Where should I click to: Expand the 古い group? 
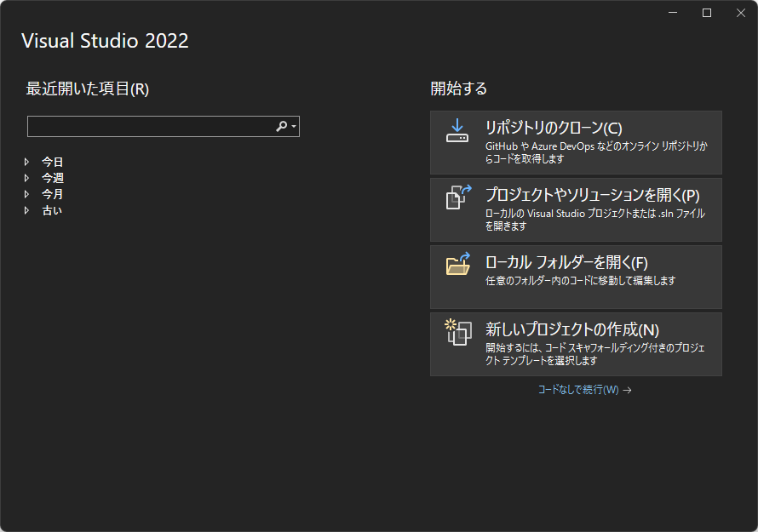point(27,211)
